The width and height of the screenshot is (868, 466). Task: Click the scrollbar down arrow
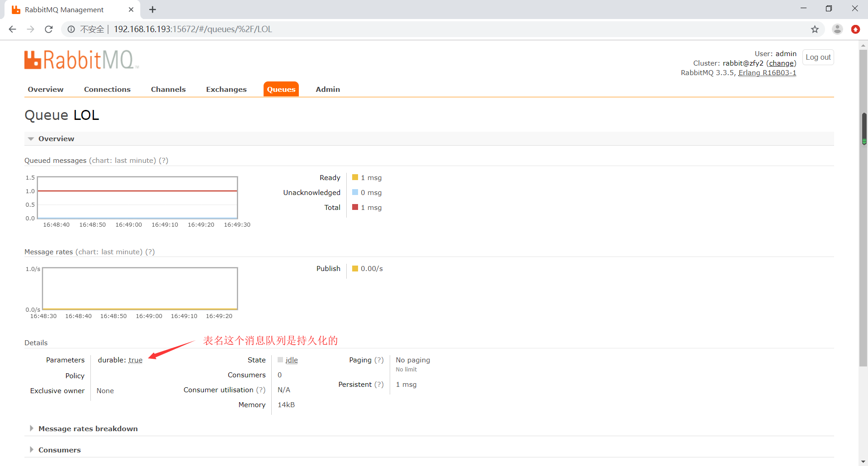tap(863, 461)
